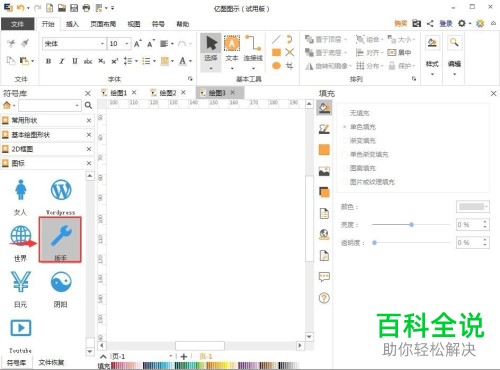
Task: Open the line style pen icon
Action: coord(324,129)
